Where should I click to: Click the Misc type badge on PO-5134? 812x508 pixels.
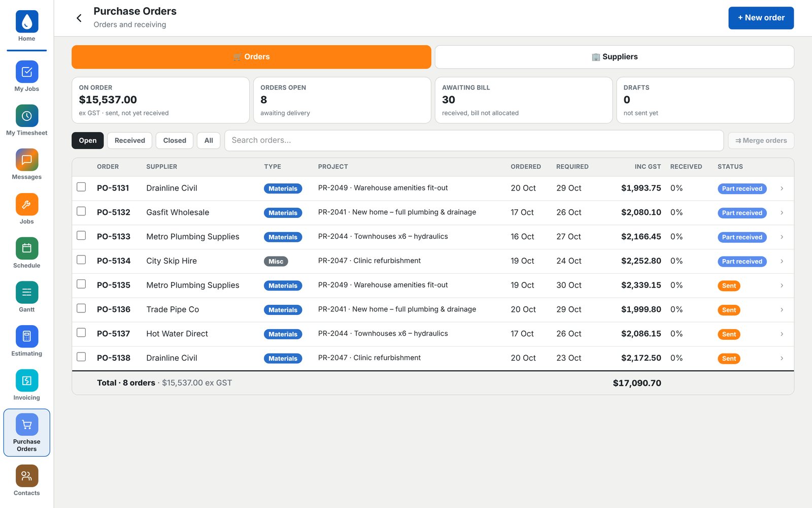coord(276,262)
